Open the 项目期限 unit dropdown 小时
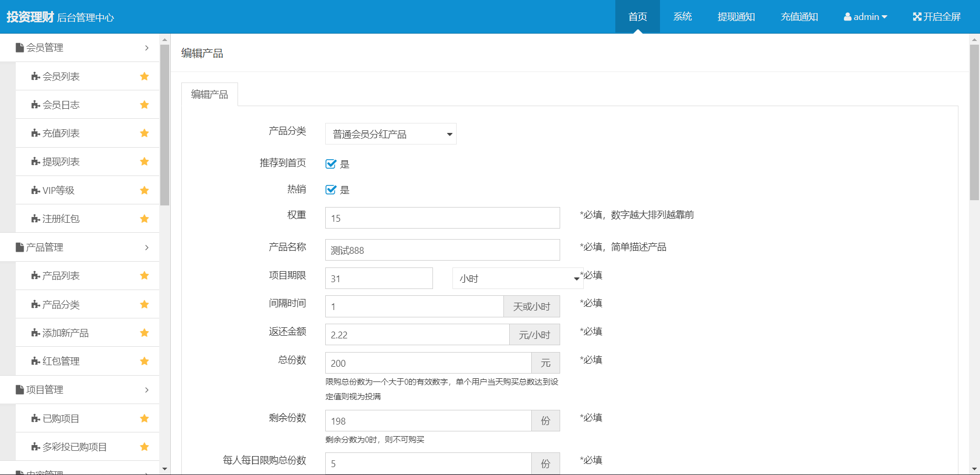980x475 pixels. coord(518,278)
